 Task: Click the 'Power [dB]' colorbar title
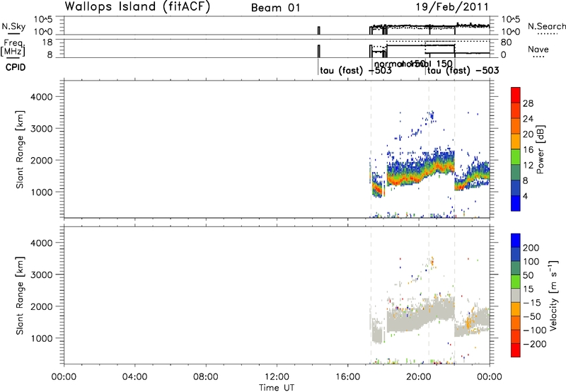541,149
